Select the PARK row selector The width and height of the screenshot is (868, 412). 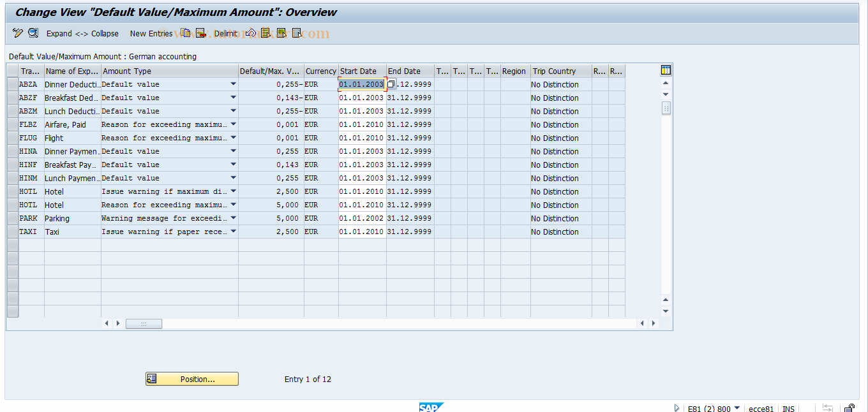tap(12, 218)
